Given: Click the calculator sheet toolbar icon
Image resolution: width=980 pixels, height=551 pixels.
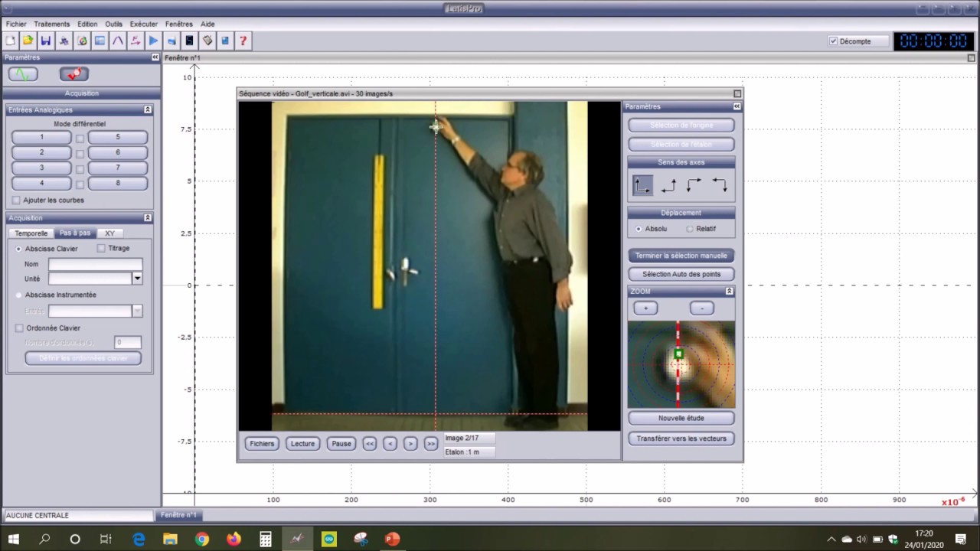Looking at the screenshot, I should (207, 41).
